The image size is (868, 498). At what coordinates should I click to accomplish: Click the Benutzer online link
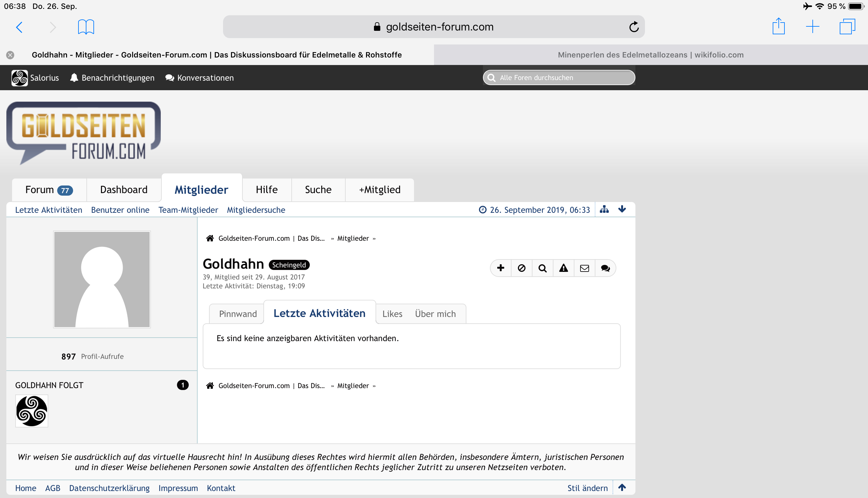pos(120,210)
